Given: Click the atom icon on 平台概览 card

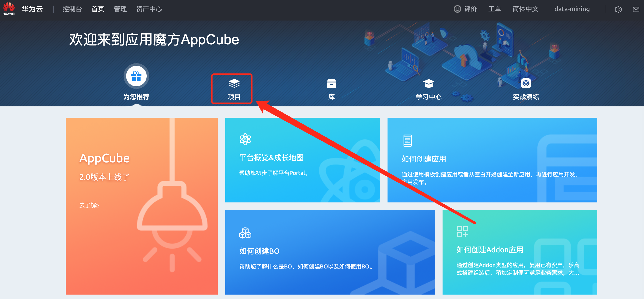Looking at the screenshot, I should [245, 139].
